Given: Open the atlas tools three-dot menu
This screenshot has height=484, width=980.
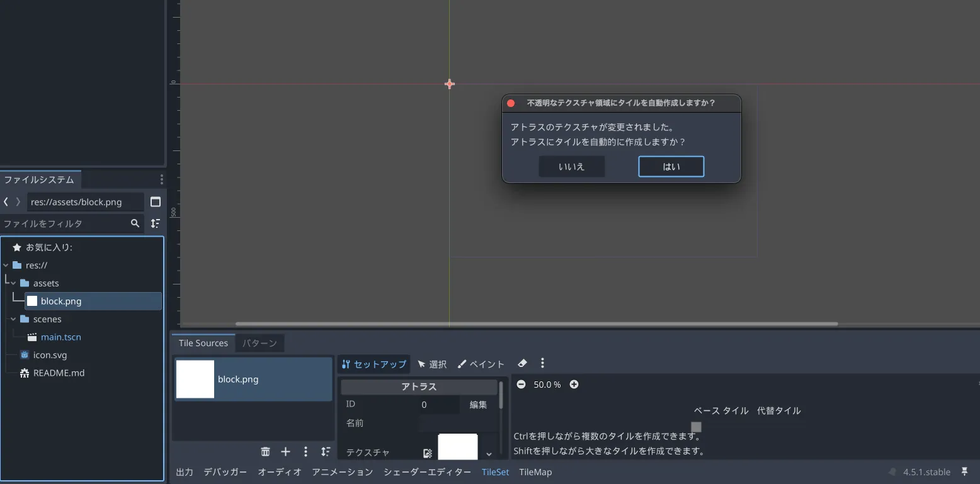Looking at the screenshot, I should click(x=542, y=363).
